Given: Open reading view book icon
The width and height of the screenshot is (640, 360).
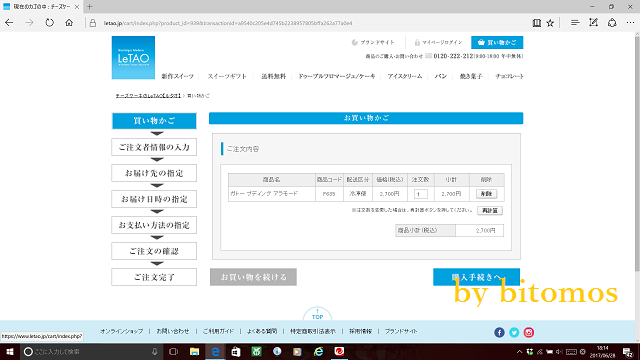Looking at the screenshot, I should 537,23.
